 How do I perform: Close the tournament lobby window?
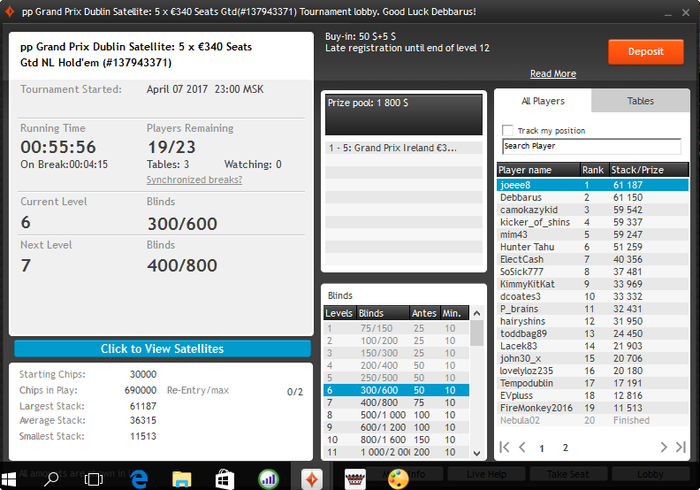686,12
